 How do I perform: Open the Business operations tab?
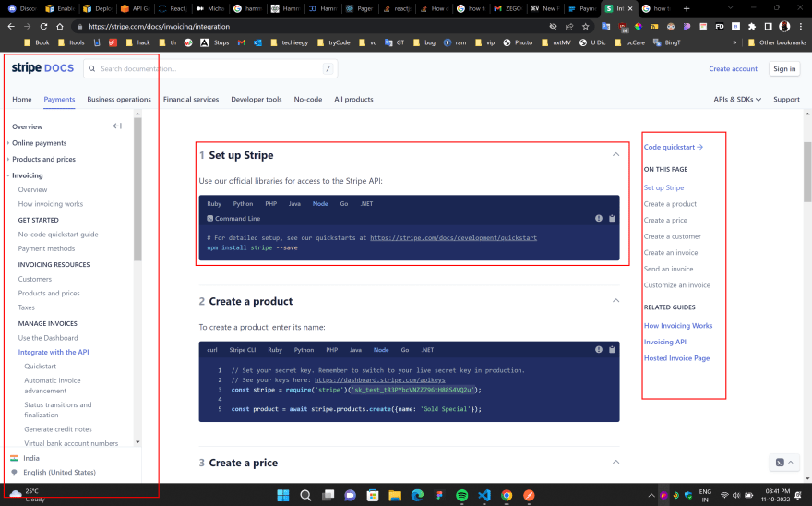tap(119, 99)
